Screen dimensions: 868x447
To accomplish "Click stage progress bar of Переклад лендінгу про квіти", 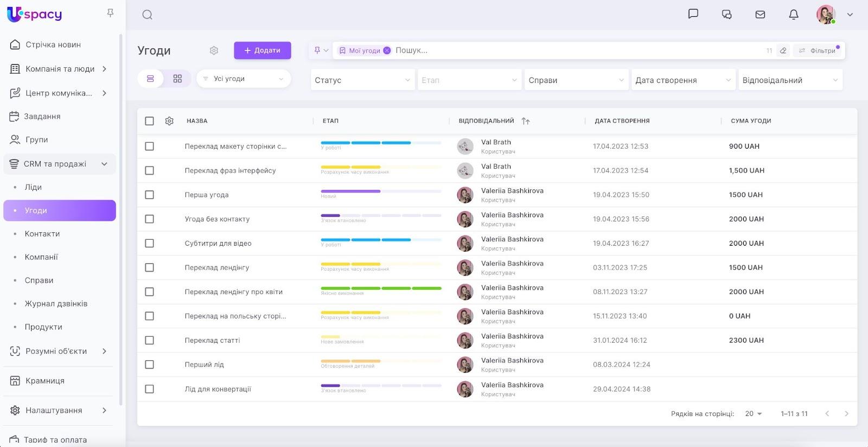I will (x=381, y=288).
